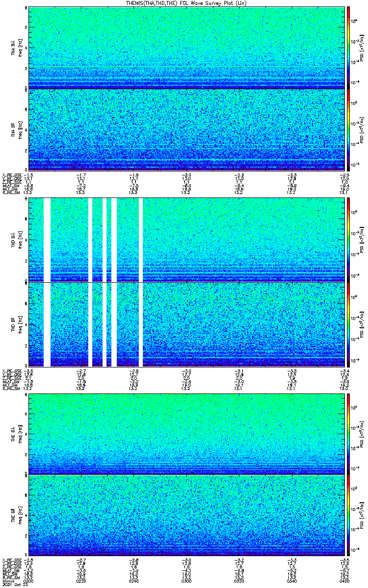Click the color bar beside THA B-parallel panel

[x=348, y=130]
